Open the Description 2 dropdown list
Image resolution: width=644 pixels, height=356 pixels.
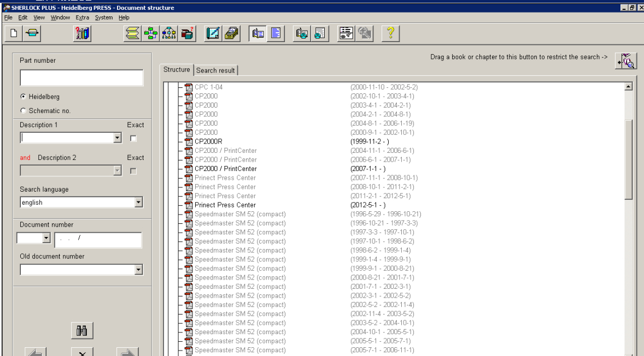point(118,170)
